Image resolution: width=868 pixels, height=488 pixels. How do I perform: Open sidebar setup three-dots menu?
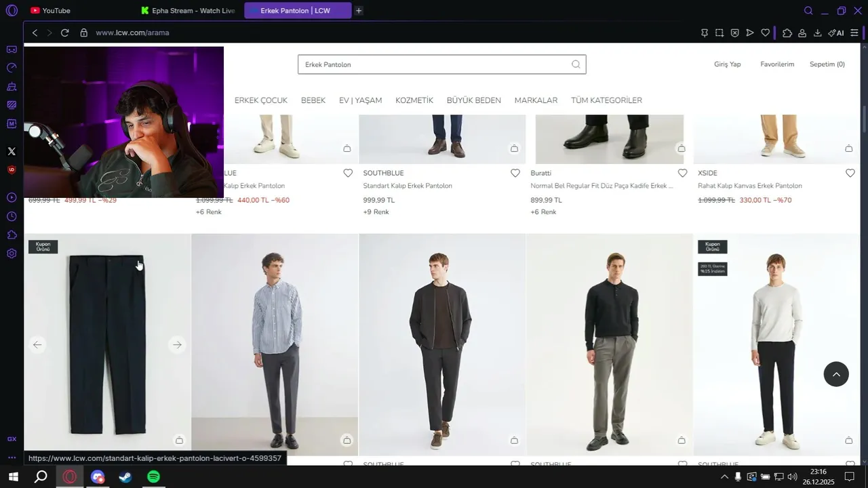(12, 457)
